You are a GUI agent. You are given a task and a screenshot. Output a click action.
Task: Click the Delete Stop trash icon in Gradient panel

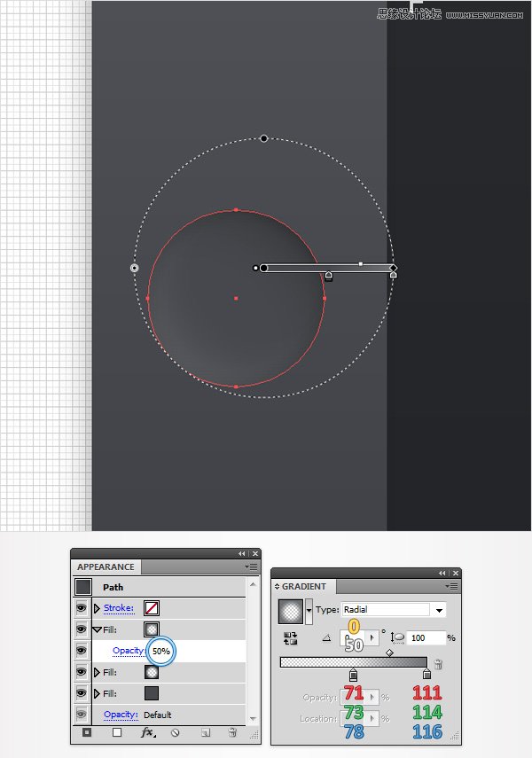pyautogui.click(x=438, y=664)
